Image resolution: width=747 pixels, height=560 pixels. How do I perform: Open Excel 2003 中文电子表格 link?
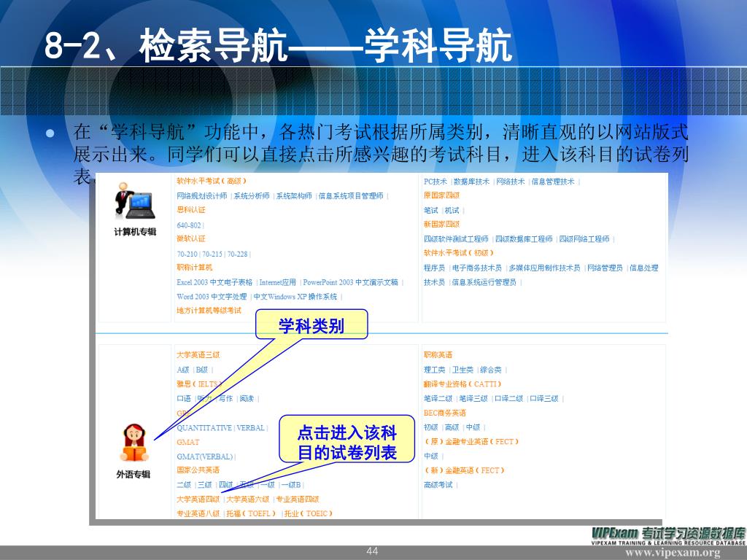click(214, 282)
